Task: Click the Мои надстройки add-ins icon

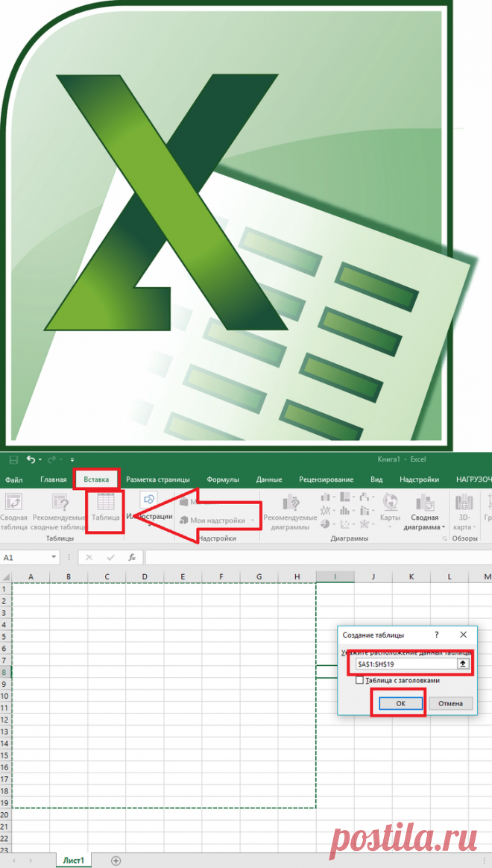Action: 183,521
